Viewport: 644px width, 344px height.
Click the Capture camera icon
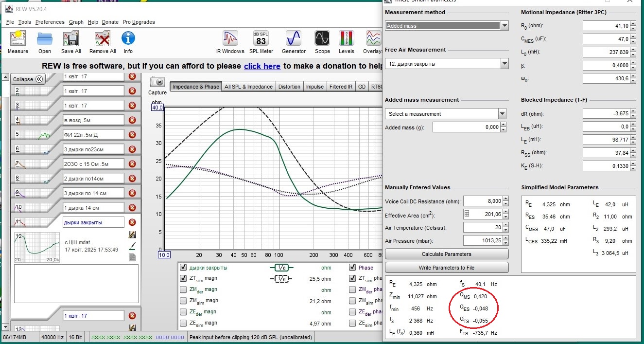coord(157,82)
